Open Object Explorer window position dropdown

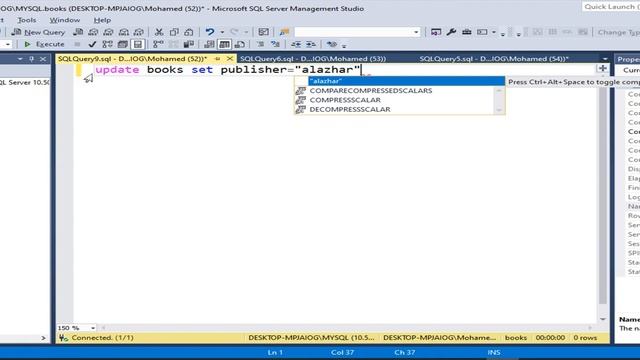[20, 59]
